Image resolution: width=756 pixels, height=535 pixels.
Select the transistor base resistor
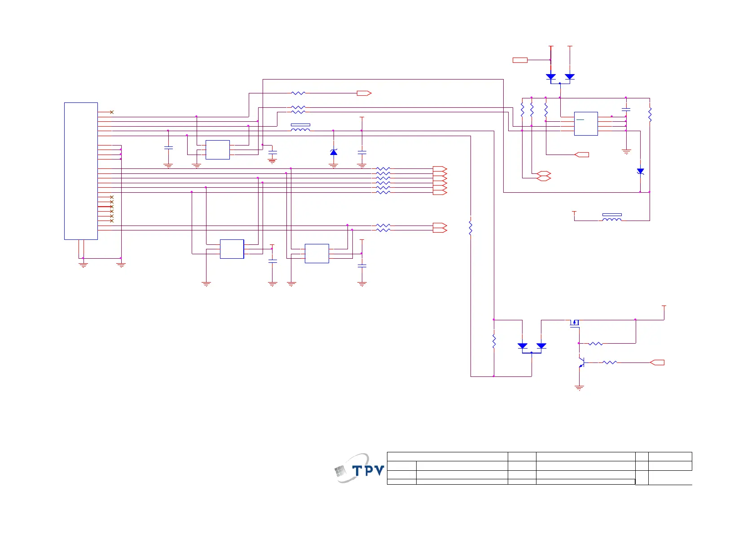click(610, 363)
